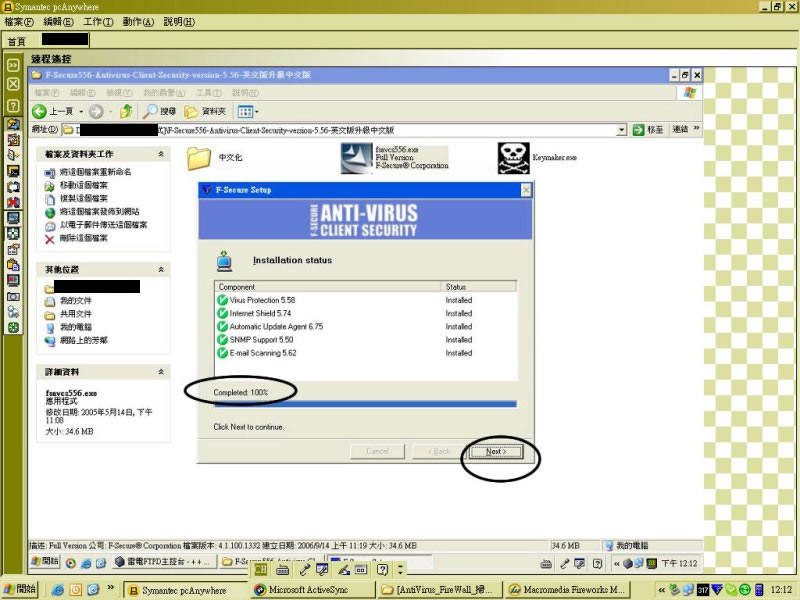Open 網路上的芳鄰 in other places
The image size is (800, 600).
point(84,340)
